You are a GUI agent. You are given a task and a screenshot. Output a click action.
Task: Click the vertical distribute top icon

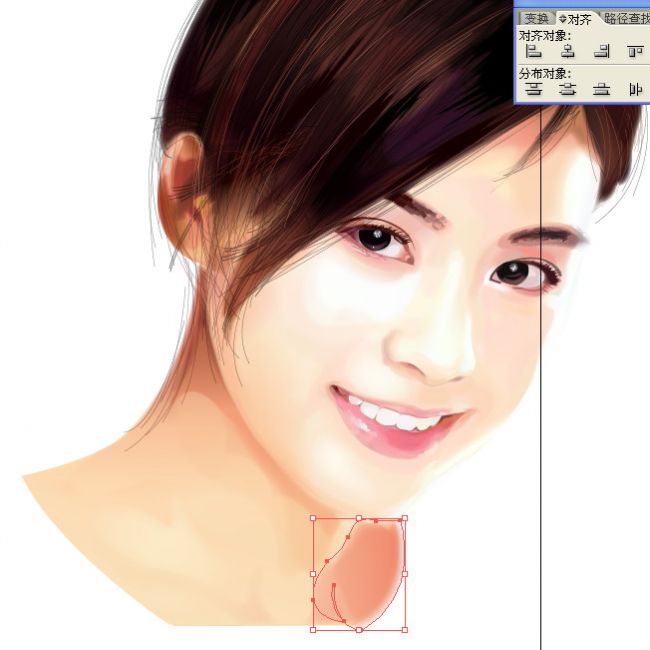coord(534,89)
